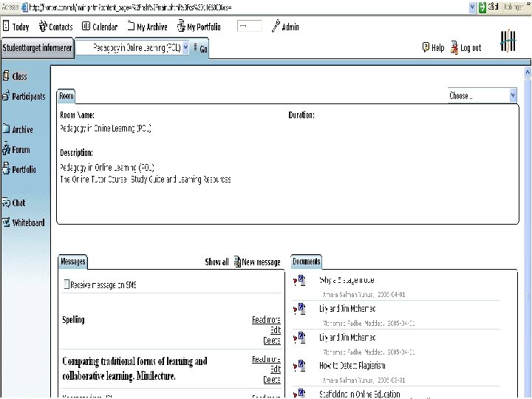The height and width of the screenshot is (399, 532).
Task: Open document icon for Scaffolding in Online Education
Action: 299,394
